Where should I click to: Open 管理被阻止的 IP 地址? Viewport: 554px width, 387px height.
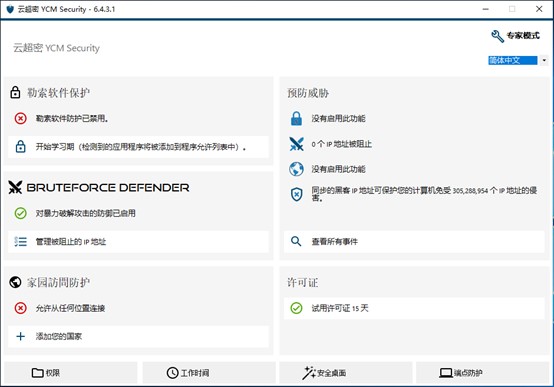[x=138, y=242]
